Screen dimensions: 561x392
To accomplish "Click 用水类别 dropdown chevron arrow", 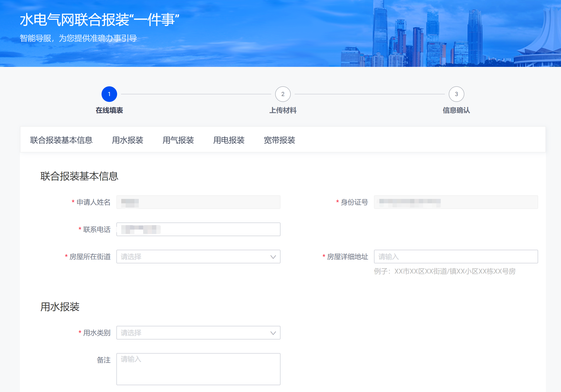I will [x=273, y=333].
